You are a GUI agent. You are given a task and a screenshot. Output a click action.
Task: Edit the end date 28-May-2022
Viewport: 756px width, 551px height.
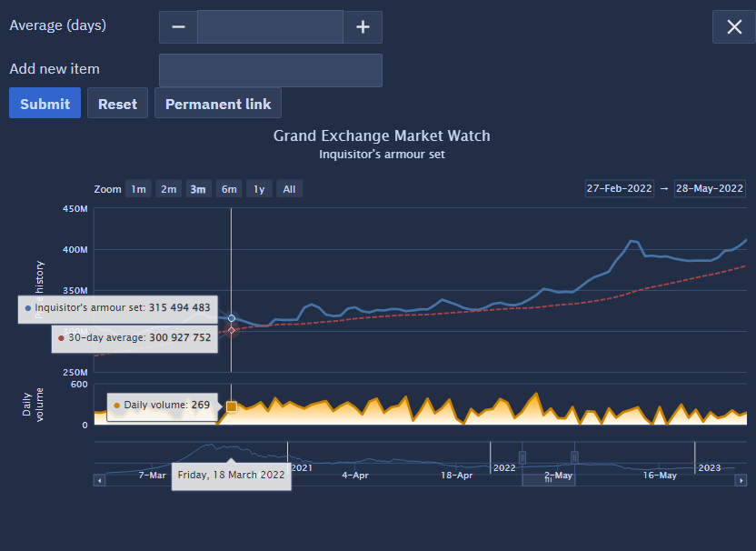click(710, 188)
